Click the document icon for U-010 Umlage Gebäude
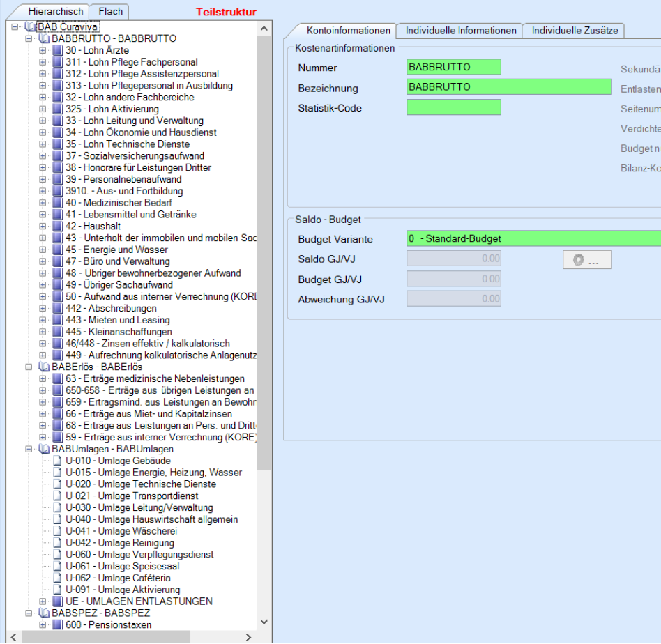This screenshot has height=644, width=661. 58,461
